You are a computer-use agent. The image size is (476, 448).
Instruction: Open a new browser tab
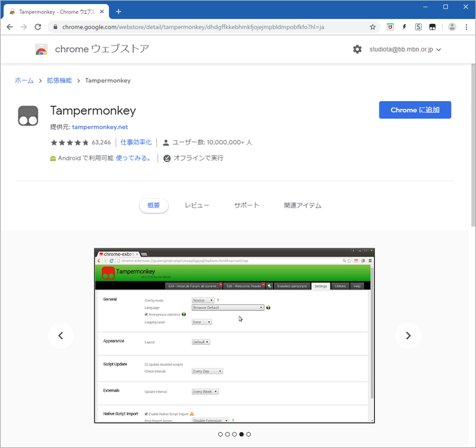[x=118, y=11]
